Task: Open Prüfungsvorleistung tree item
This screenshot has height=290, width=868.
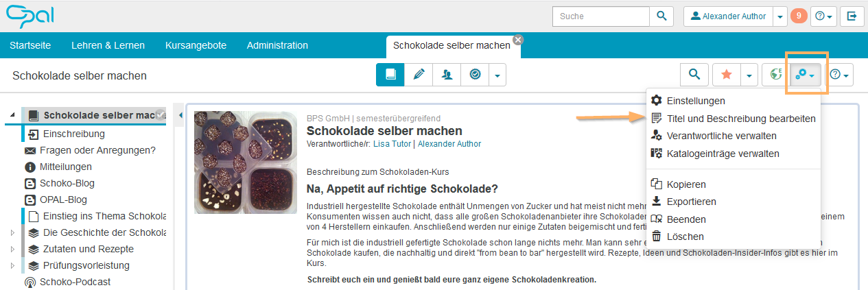Action: point(86,265)
